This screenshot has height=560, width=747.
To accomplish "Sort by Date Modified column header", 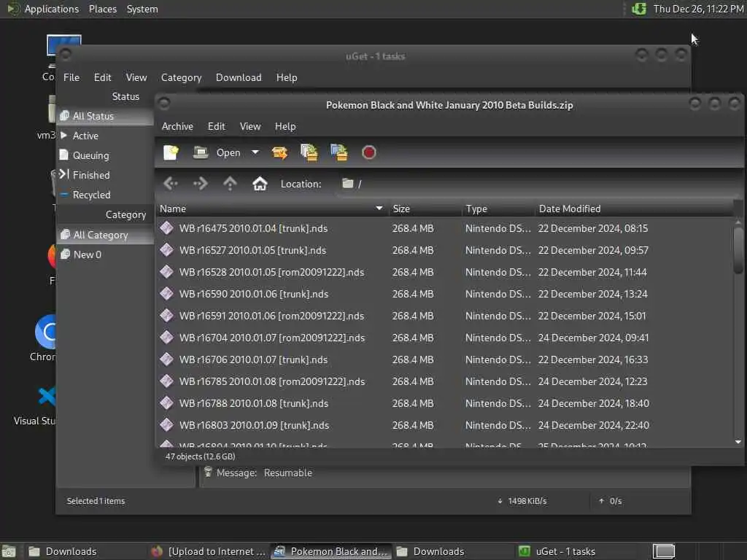I will coord(634,209).
